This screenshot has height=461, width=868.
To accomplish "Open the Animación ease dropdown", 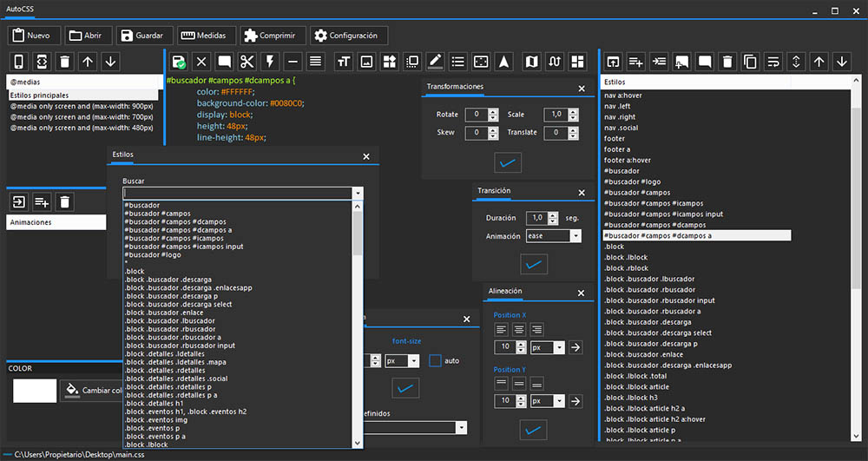I will tap(575, 236).
